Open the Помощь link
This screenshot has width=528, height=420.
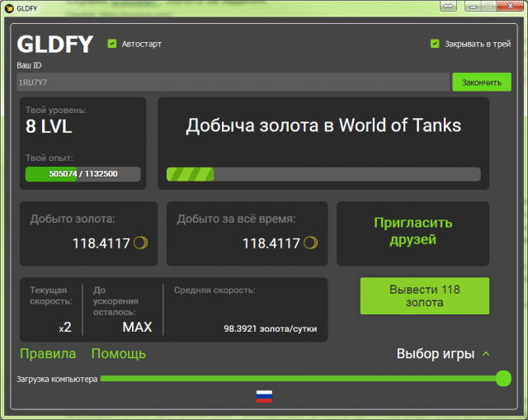point(119,354)
